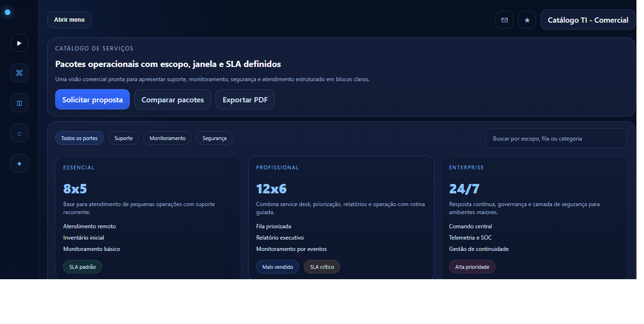Open the command tool in the sidebar
The width and height of the screenshot is (644, 324).
19,73
